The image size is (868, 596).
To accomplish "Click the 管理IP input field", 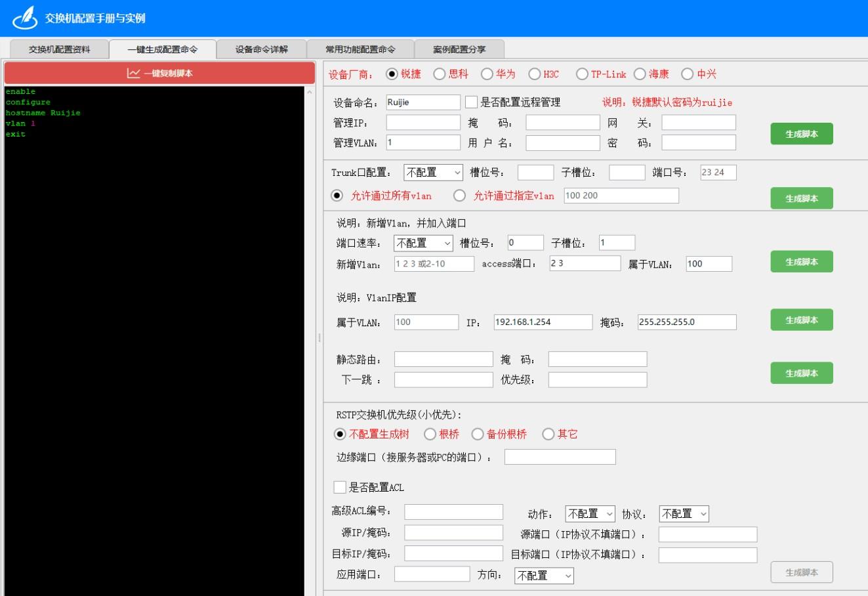I will (x=423, y=123).
